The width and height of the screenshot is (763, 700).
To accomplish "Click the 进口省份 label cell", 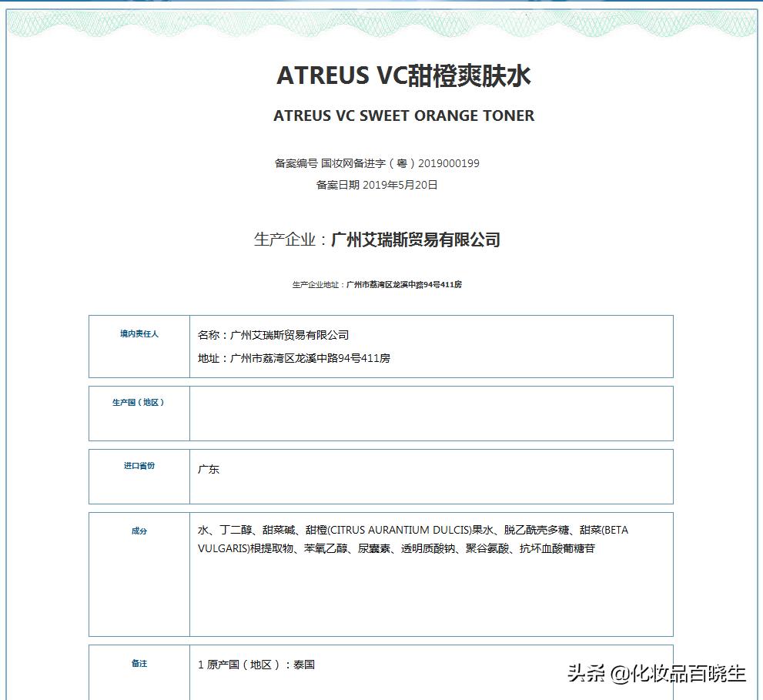I will (x=139, y=465).
